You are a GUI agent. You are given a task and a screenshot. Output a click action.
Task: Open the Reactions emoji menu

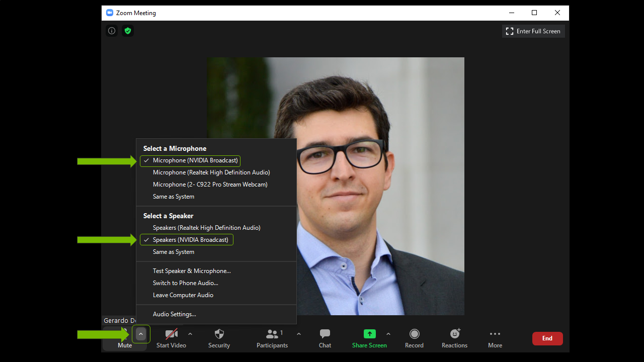(454, 338)
